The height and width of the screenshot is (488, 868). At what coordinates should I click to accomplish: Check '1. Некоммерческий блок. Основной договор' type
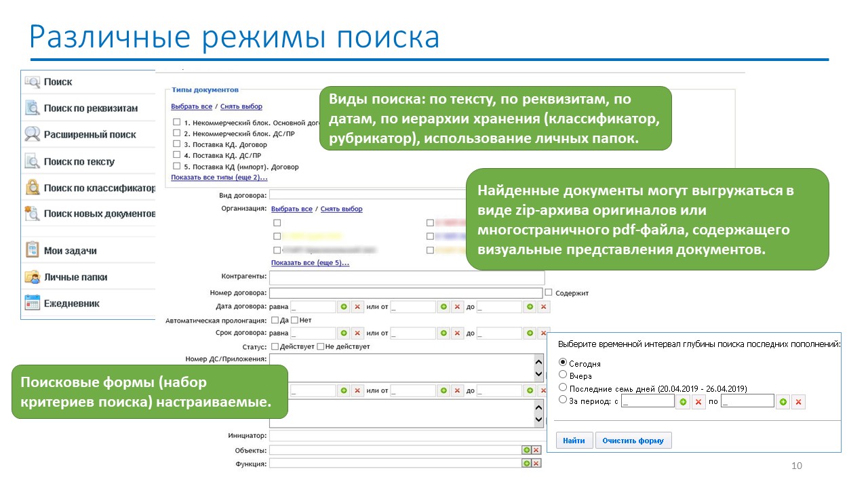176,123
